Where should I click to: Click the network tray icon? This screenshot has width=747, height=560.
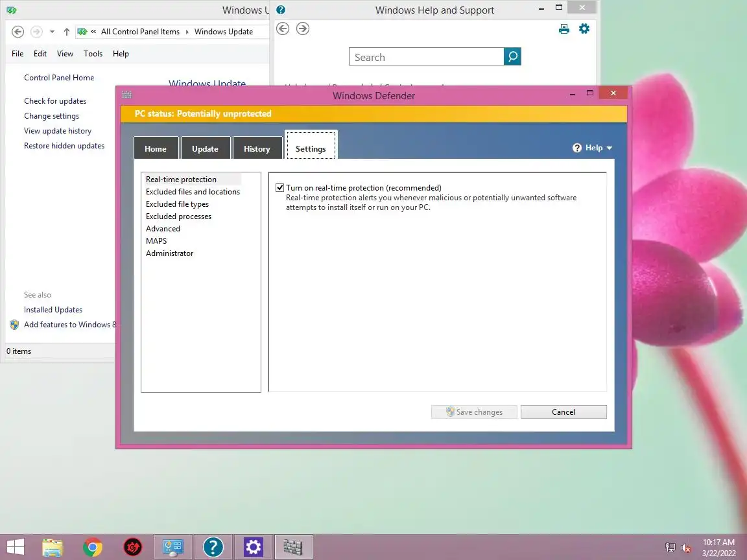670,548
